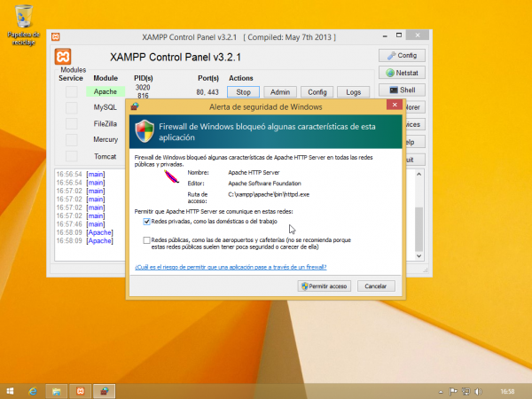Screen dimensions: 532x399
Task: Switch to XAMPP taskbar icon
Action: click(81, 391)
